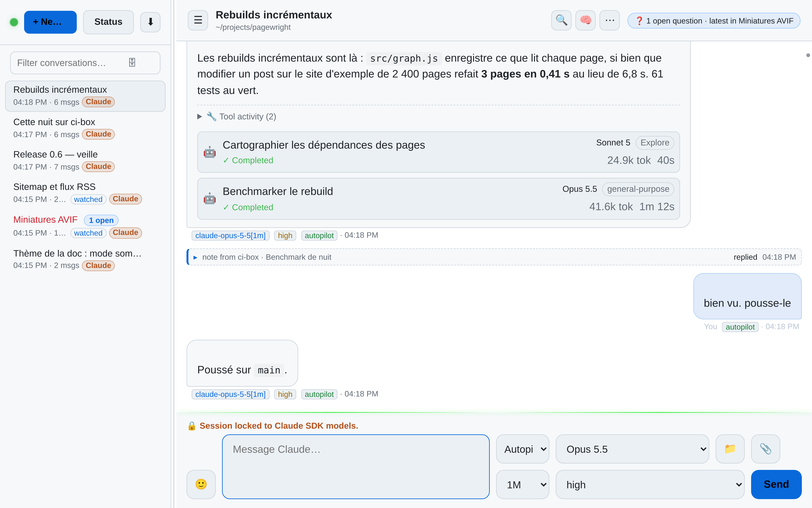Open the three-dots more options button

[x=610, y=21]
